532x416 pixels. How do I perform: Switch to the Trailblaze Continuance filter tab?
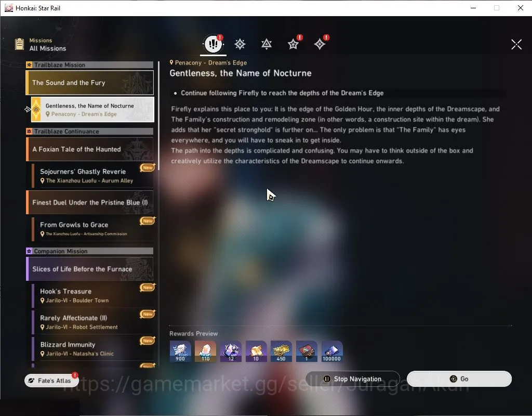pos(267,44)
